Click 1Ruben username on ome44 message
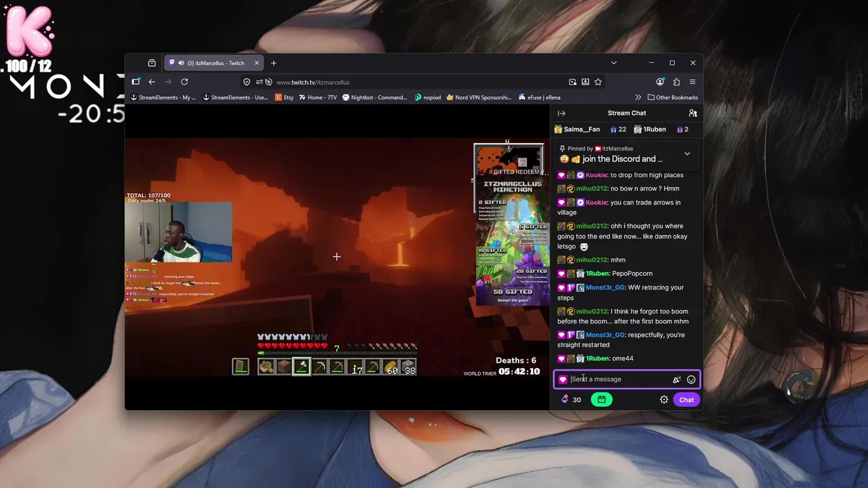The width and height of the screenshot is (868, 488). [597, 359]
